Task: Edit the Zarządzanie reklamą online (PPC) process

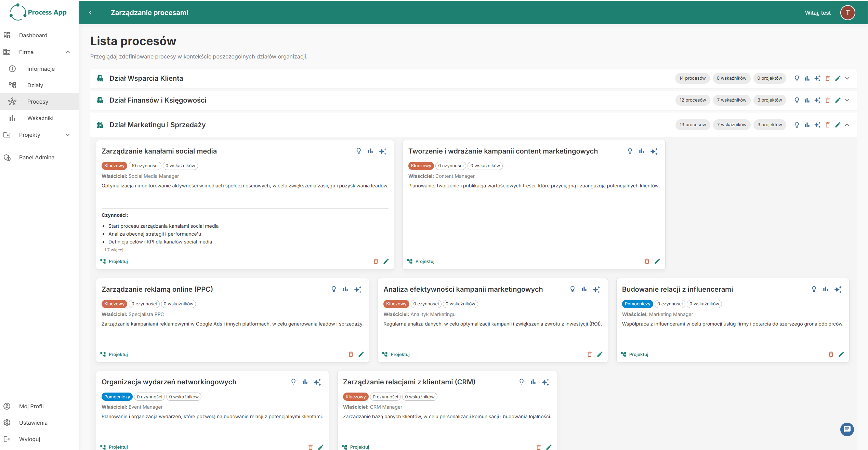Action: pyautogui.click(x=361, y=354)
